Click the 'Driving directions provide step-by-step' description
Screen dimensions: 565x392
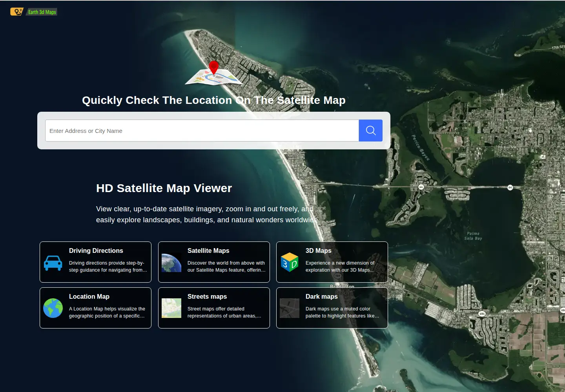pos(108,267)
